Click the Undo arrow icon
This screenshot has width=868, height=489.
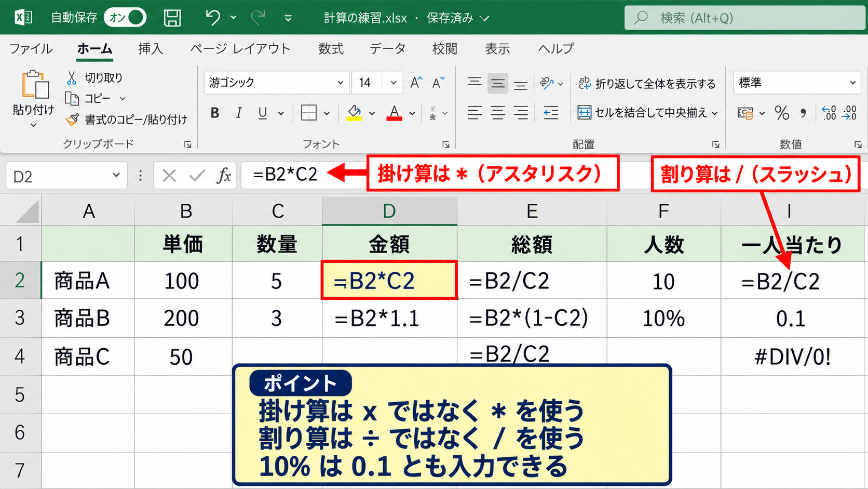[x=212, y=18]
